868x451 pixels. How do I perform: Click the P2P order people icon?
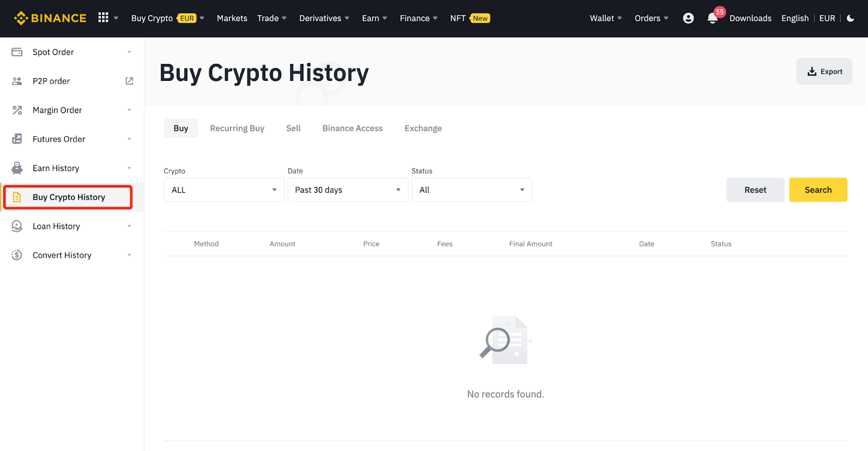click(17, 81)
